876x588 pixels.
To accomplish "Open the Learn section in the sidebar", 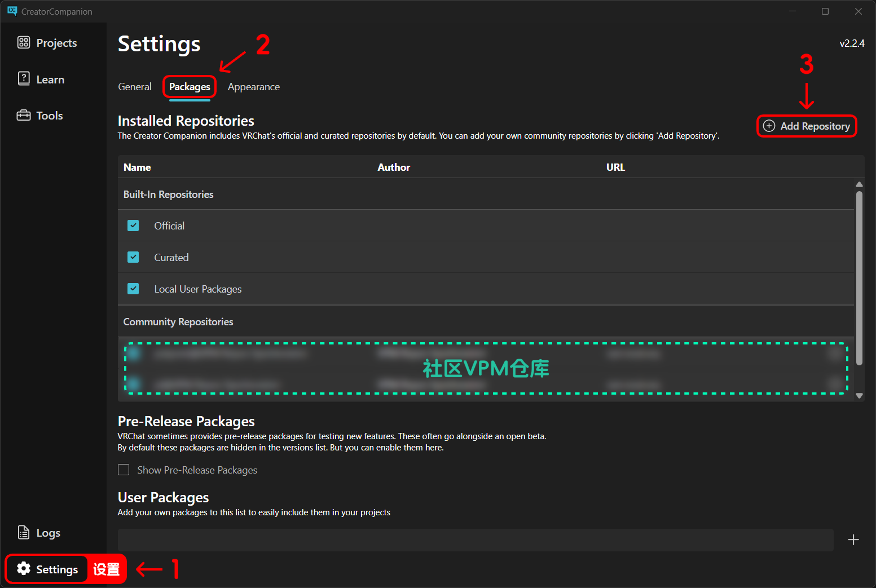I will tap(41, 79).
